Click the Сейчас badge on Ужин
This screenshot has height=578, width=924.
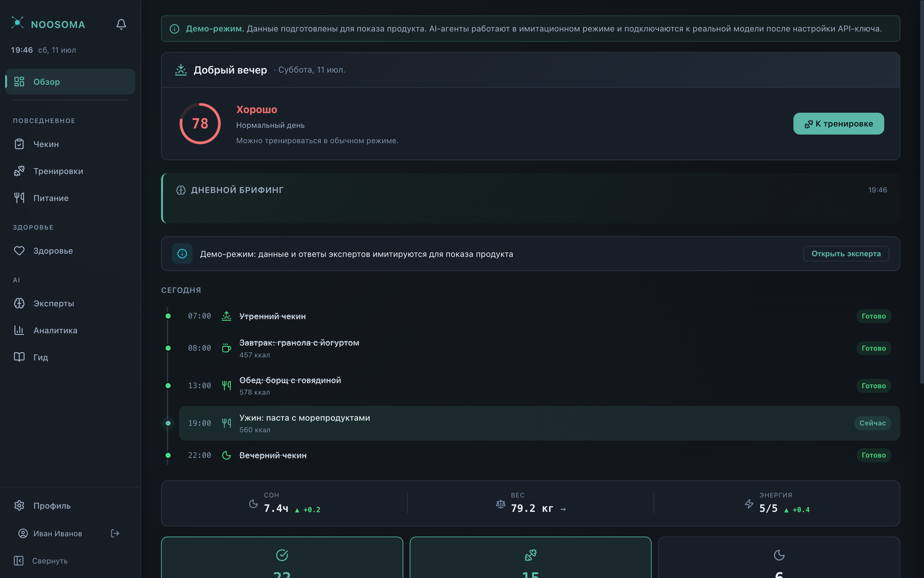(872, 423)
